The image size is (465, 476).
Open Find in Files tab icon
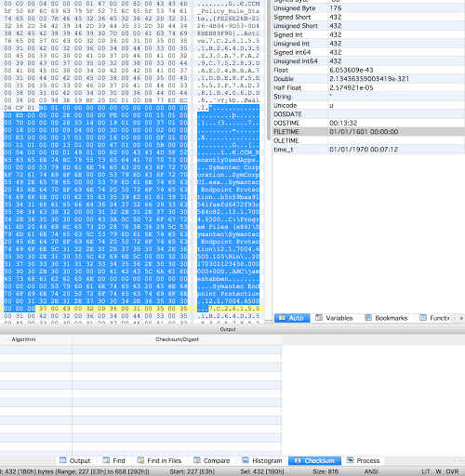point(140,460)
